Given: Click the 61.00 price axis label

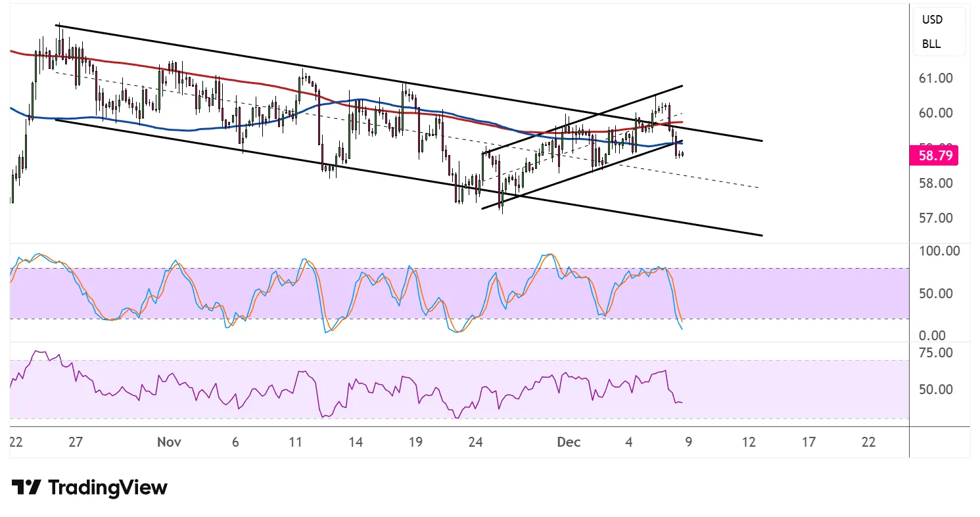Looking at the screenshot, I should 935,78.
